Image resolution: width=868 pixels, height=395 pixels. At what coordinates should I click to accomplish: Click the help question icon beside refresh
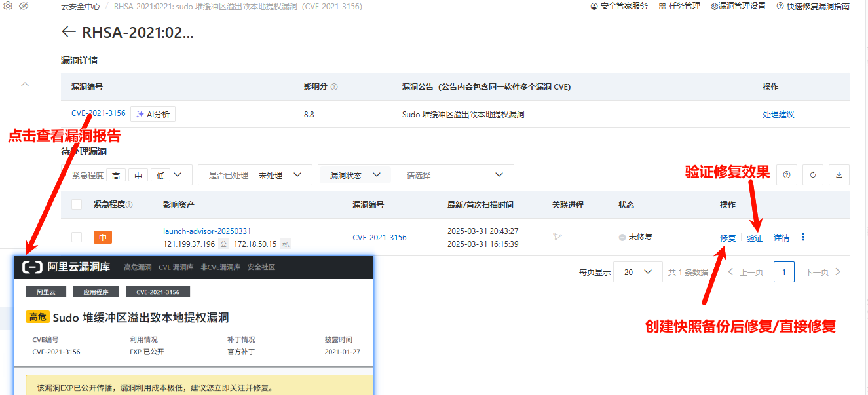coord(787,175)
